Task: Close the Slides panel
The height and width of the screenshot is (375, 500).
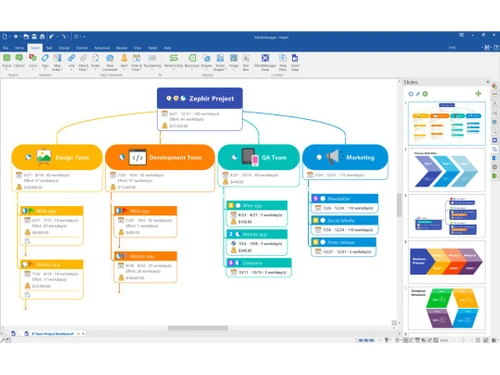Action: [488, 82]
